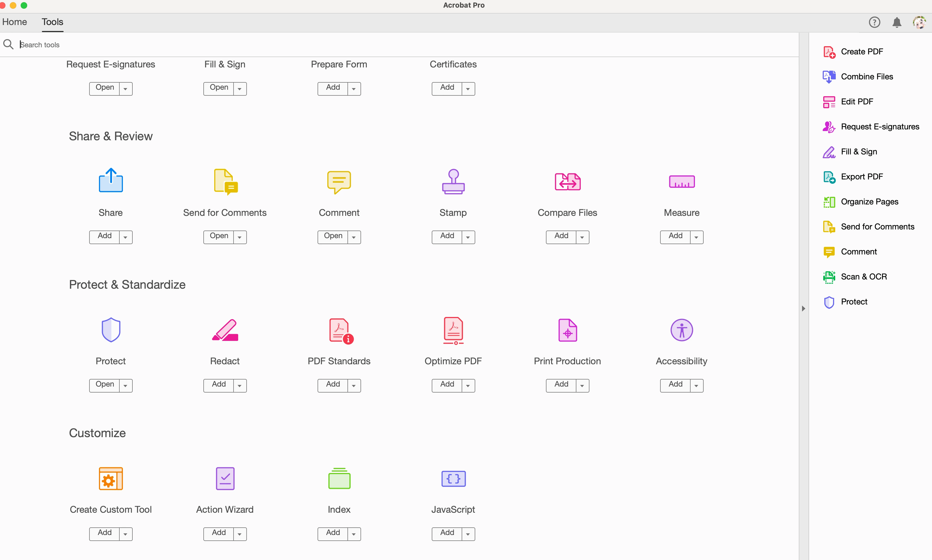
Task: Expand the dropdown arrow beside Share's Add
Action: [126, 237]
